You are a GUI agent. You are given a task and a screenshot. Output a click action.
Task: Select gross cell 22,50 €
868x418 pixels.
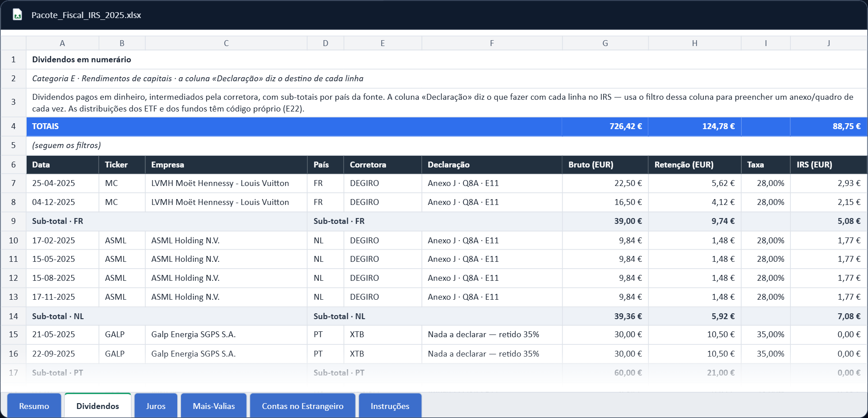pos(605,183)
